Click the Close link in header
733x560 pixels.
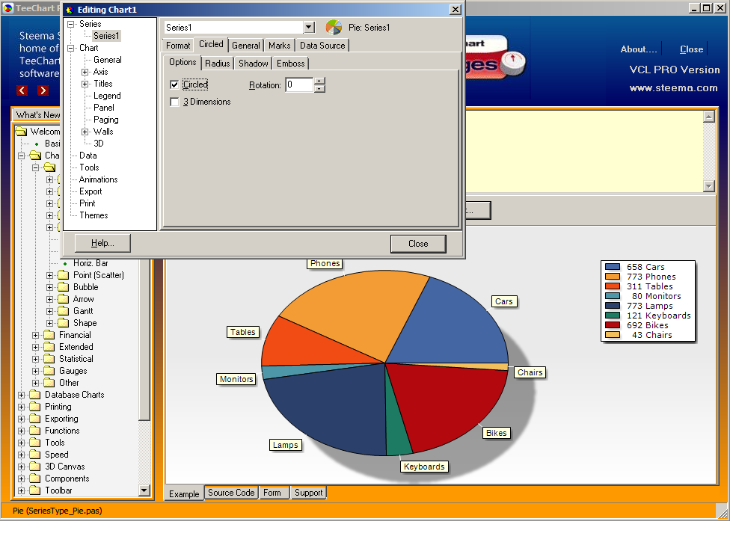[691, 49]
